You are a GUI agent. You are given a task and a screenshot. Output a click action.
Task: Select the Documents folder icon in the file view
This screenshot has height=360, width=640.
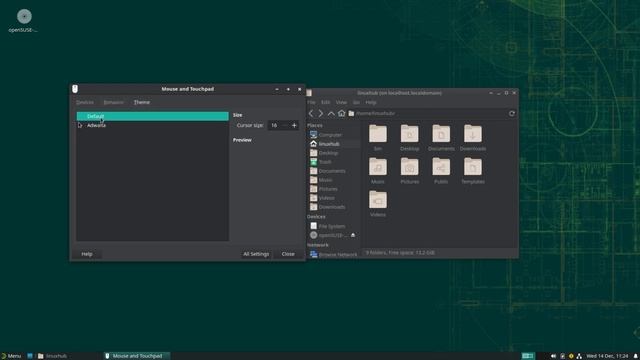click(x=441, y=134)
